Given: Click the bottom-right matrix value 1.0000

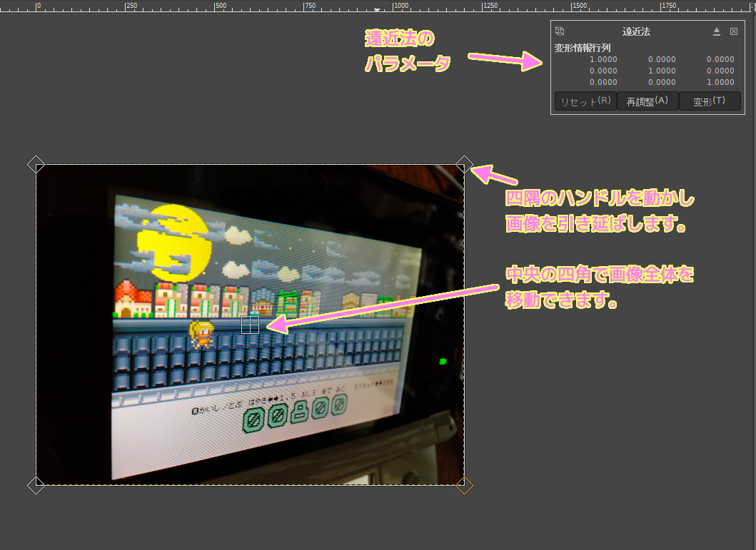Looking at the screenshot, I should coord(720,82).
